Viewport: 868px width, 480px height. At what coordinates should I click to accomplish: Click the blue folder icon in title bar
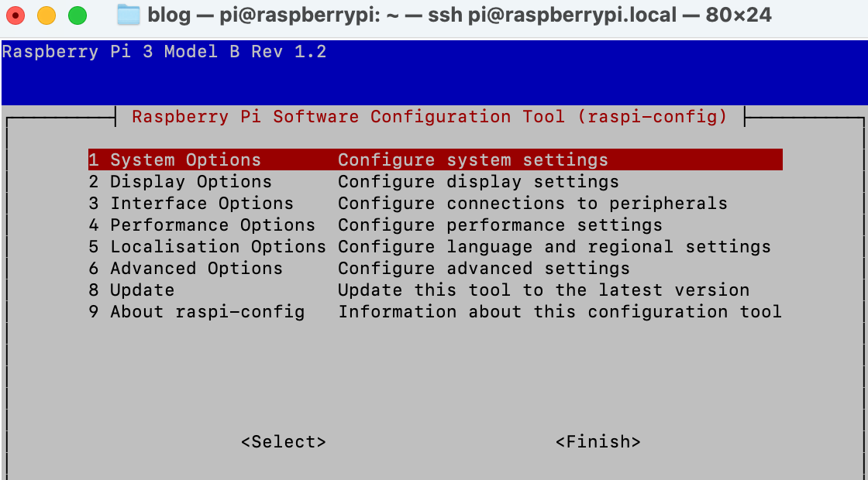(129, 15)
